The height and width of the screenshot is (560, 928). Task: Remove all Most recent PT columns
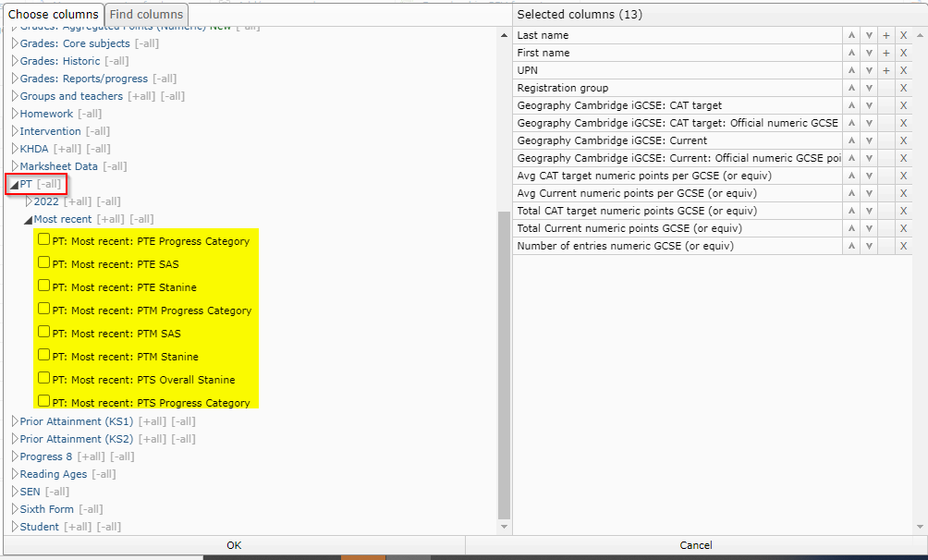point(142,219)
